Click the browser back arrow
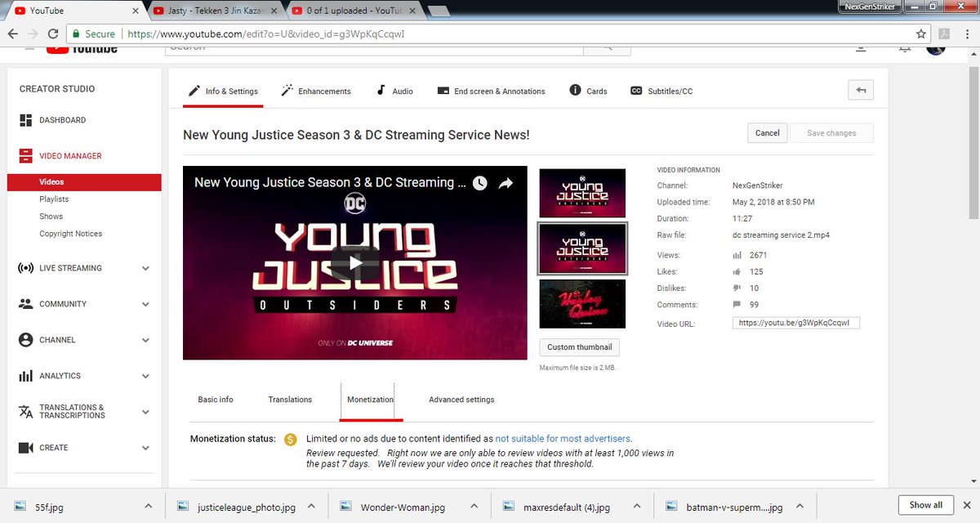 click(x=13, y=34)
